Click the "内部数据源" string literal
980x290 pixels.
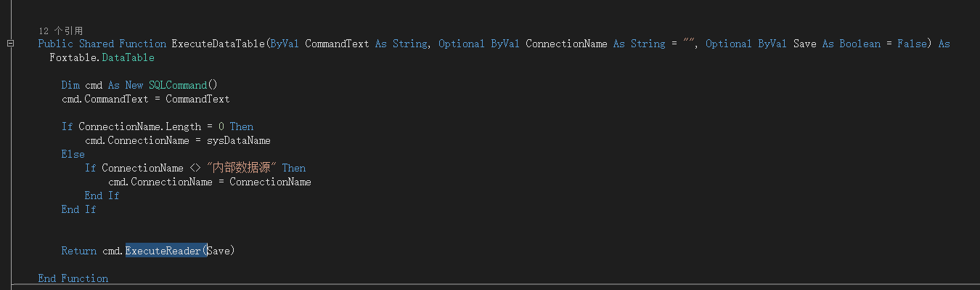[242, 168]
